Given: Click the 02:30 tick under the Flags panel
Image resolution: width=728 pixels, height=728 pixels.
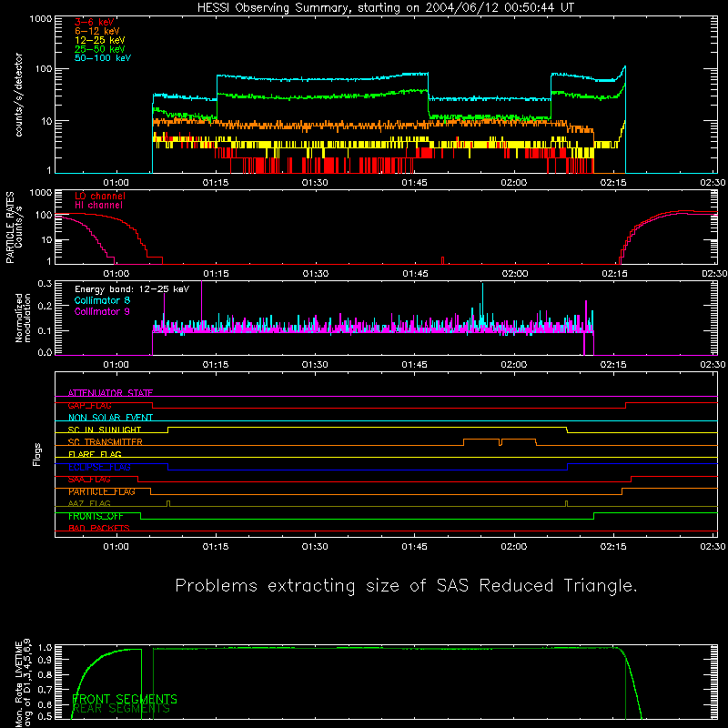Looking at the screenshot, I should 713,547.
